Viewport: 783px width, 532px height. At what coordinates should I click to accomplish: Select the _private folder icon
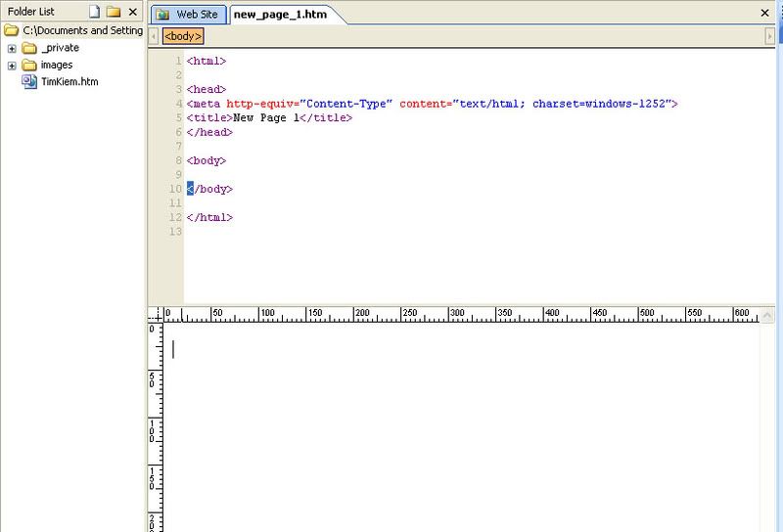point(29,48)
